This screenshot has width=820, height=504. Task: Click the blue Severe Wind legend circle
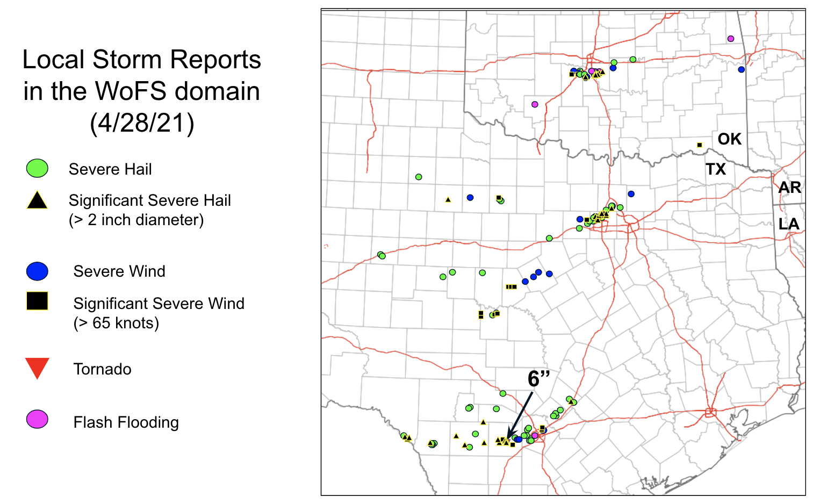[37, 271]
